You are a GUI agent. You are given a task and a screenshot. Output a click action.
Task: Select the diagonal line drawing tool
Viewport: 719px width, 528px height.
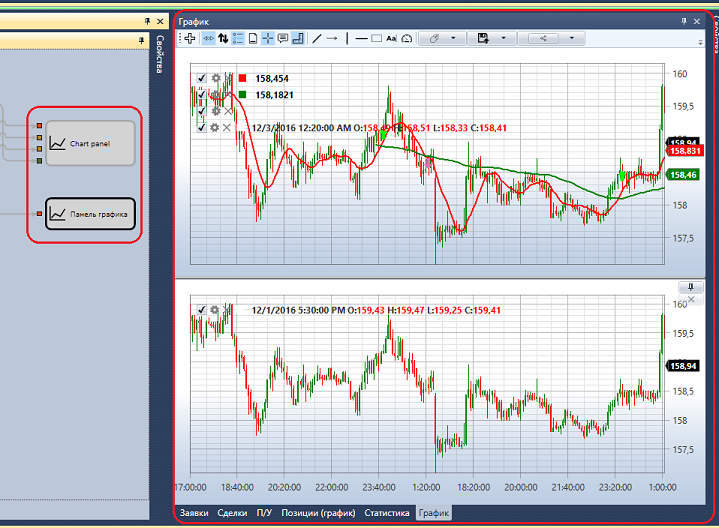pyautogui.click(x=316, y=39)
